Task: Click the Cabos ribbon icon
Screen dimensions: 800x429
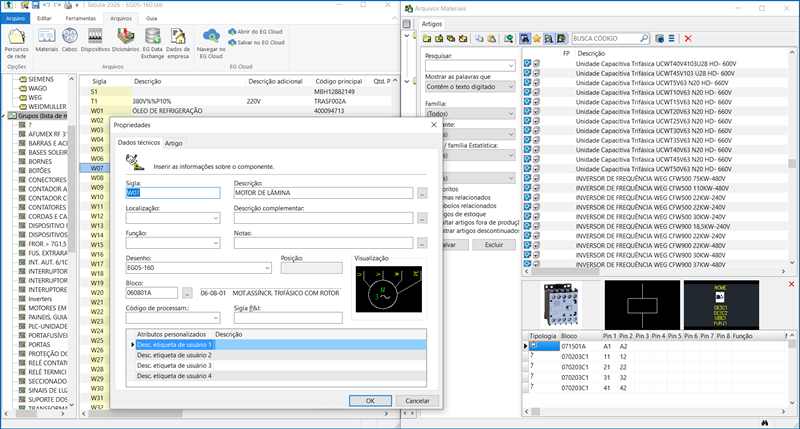Action: [x=70, y=38]
